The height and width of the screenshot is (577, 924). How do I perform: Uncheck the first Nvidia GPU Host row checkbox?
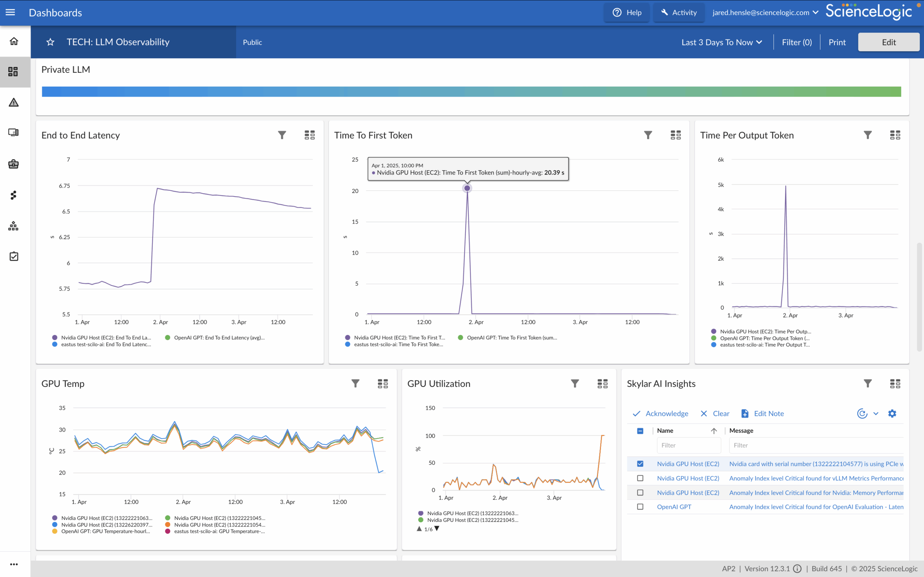[x=640, y=464]
